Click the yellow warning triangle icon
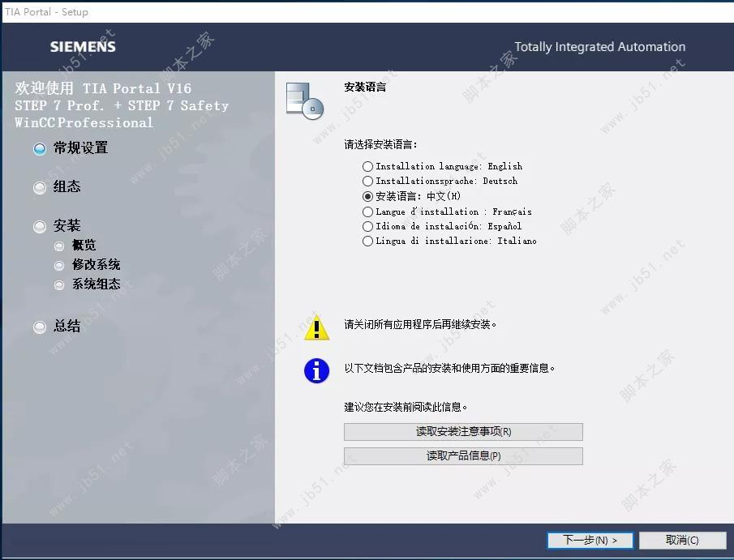The image size is (734, 560). click(315, 328)
